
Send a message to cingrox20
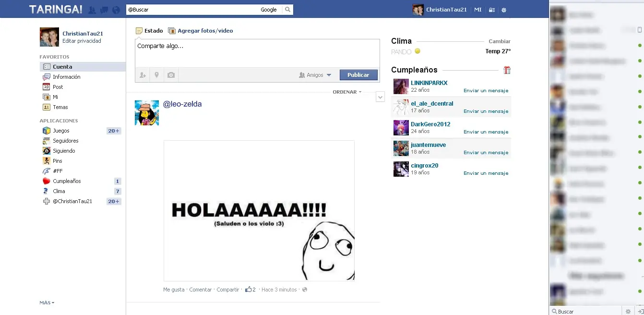pos(486,173)
